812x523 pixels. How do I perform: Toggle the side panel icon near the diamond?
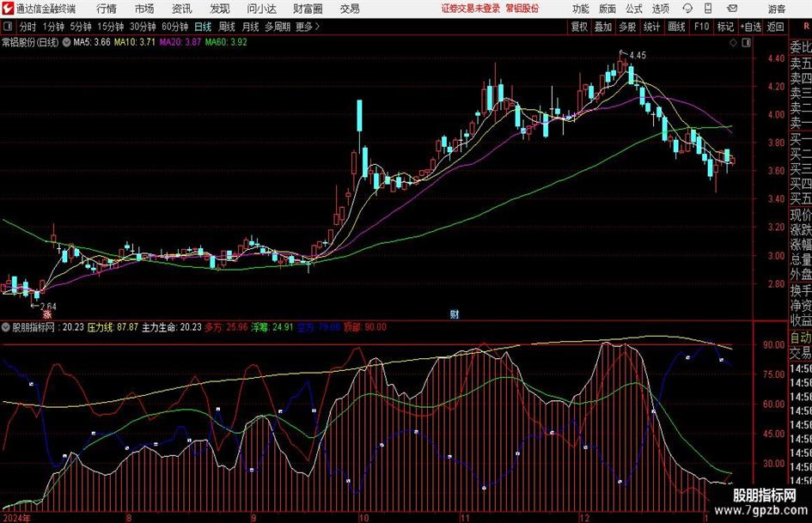[746, 43]
